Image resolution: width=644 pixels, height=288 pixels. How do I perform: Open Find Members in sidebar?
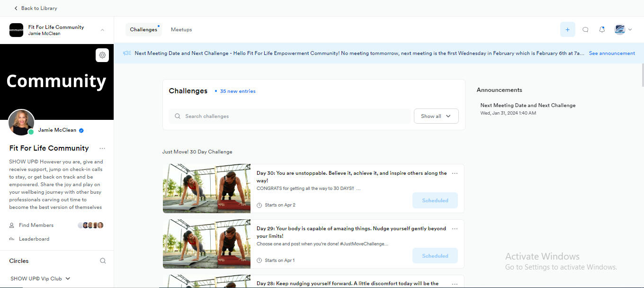tap(36, 225)
